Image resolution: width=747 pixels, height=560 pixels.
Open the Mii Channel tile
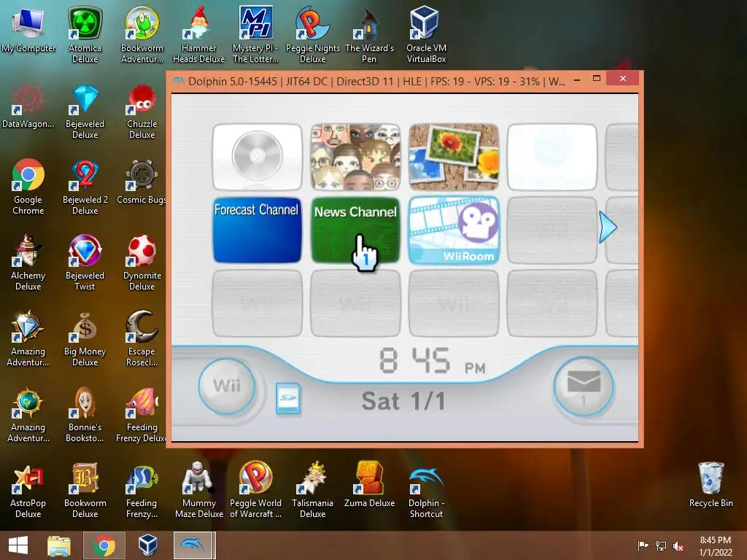pos(355,157)
